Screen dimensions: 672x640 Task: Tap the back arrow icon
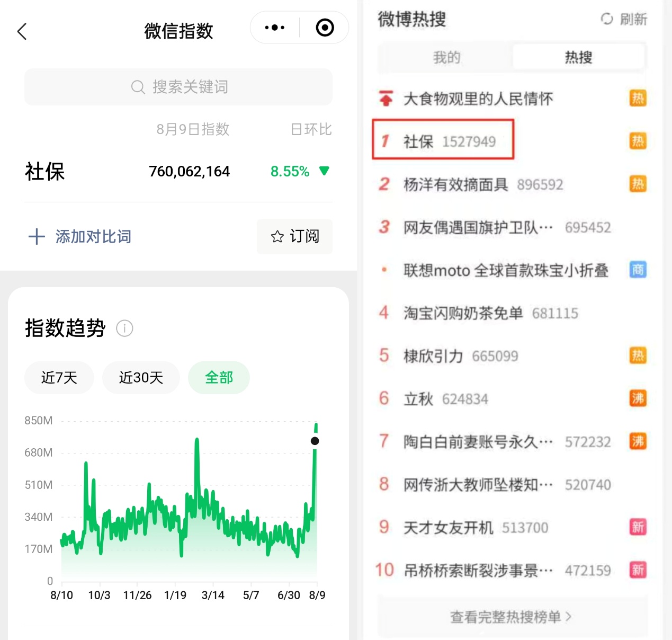(x=22, y=31)
